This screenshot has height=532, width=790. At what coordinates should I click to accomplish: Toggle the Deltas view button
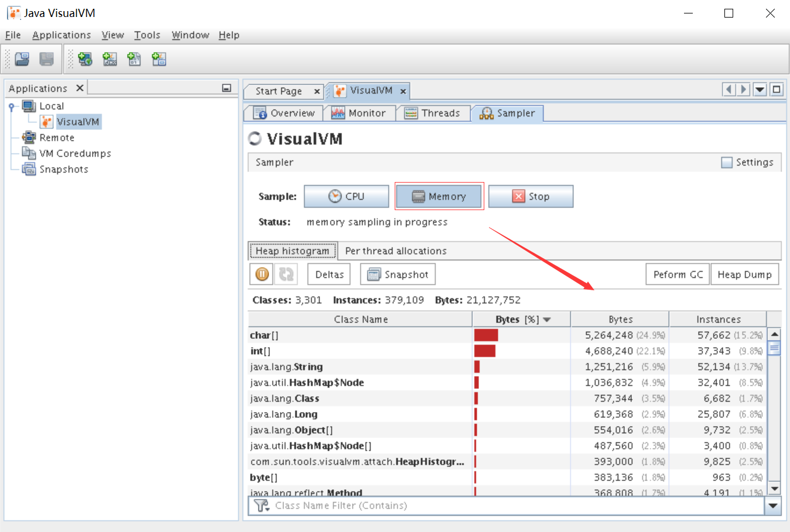[x=329, y=274]
